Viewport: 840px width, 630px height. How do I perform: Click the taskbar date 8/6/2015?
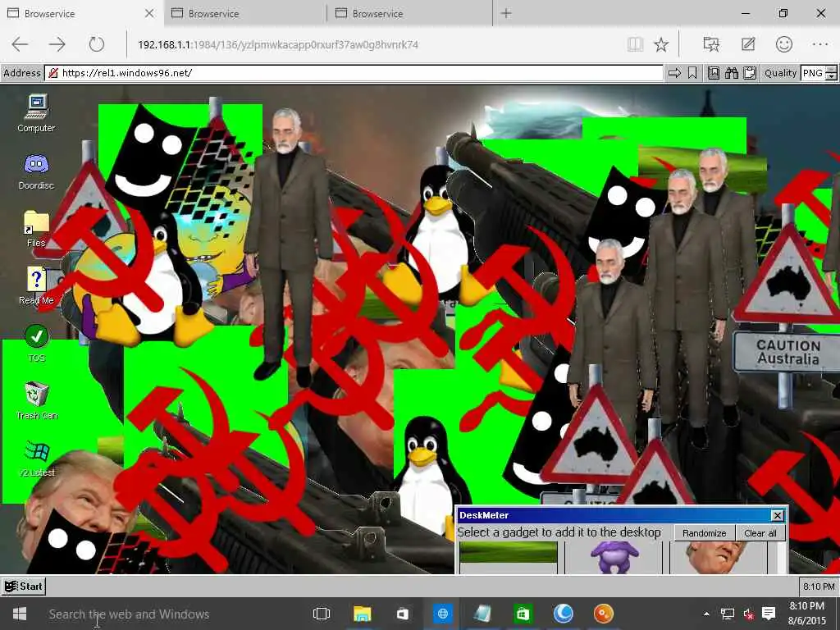[807, 621]
